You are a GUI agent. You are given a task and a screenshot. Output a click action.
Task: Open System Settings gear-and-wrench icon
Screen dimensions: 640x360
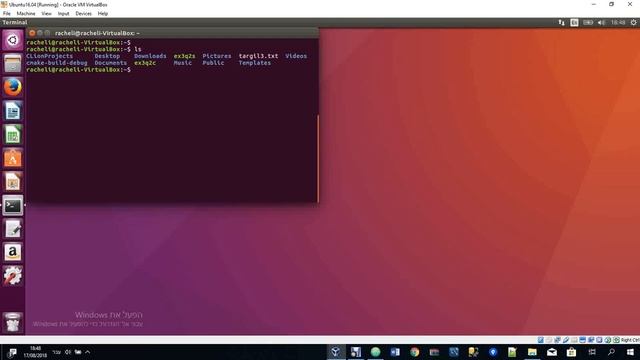(13, 276)
